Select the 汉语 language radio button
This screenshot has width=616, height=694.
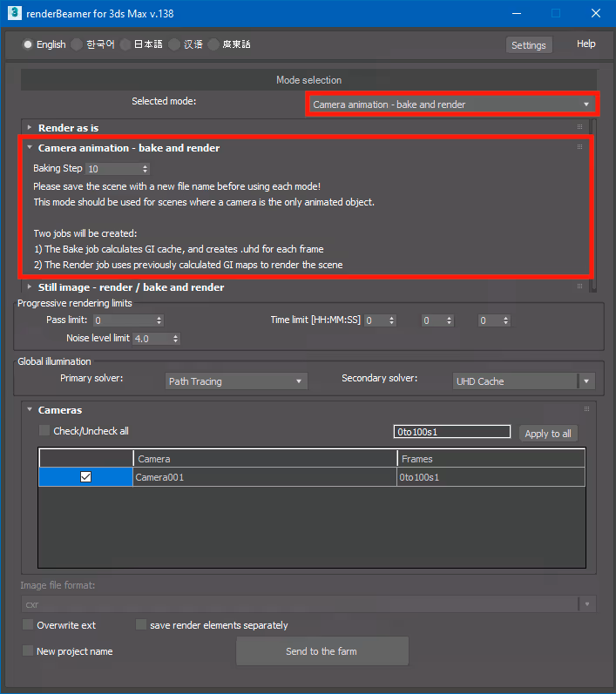point(174,44)
